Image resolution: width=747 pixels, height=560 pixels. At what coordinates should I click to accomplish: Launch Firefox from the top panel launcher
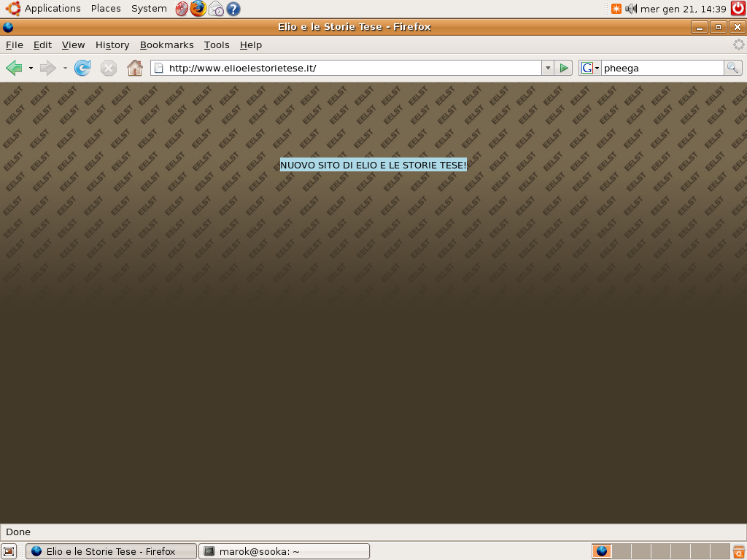click(198, 9)
